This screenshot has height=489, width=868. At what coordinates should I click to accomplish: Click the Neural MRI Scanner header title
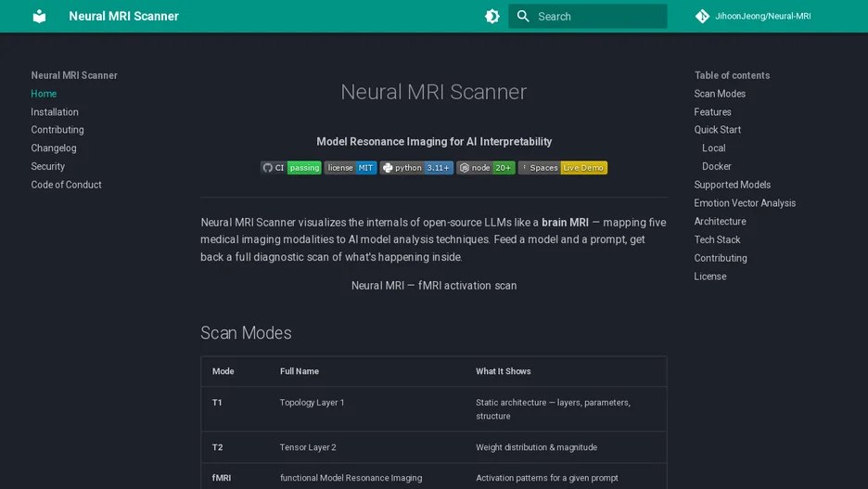(x=123, y=16)
